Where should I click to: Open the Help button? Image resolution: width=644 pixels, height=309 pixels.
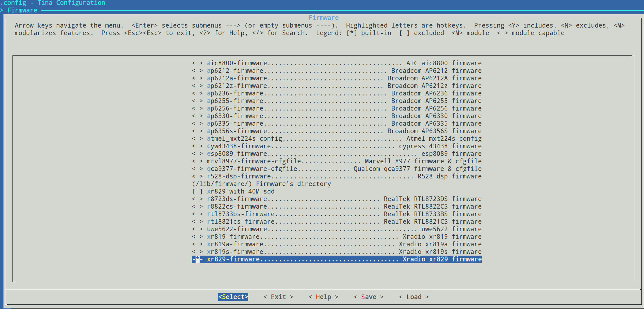click(x=324, y=297)
